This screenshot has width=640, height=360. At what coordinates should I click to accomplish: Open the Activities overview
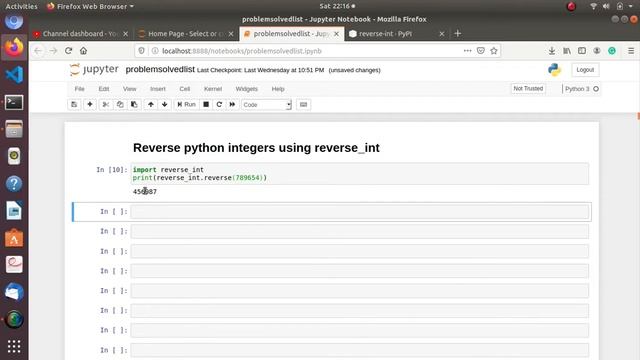pos(21,6)
